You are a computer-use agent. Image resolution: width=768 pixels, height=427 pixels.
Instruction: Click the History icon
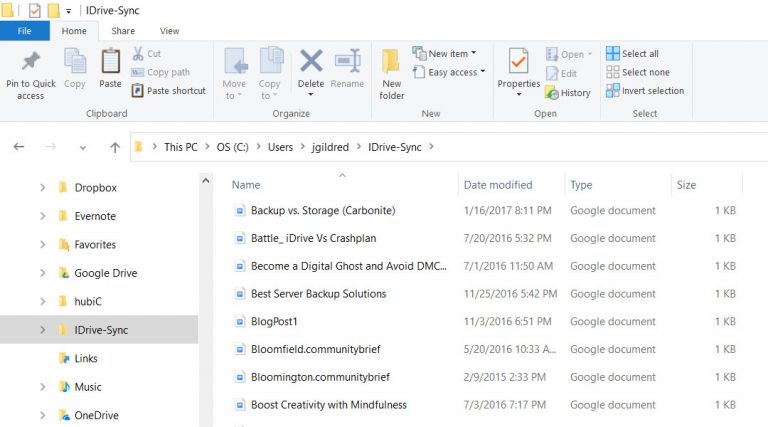tap(552, 93)
